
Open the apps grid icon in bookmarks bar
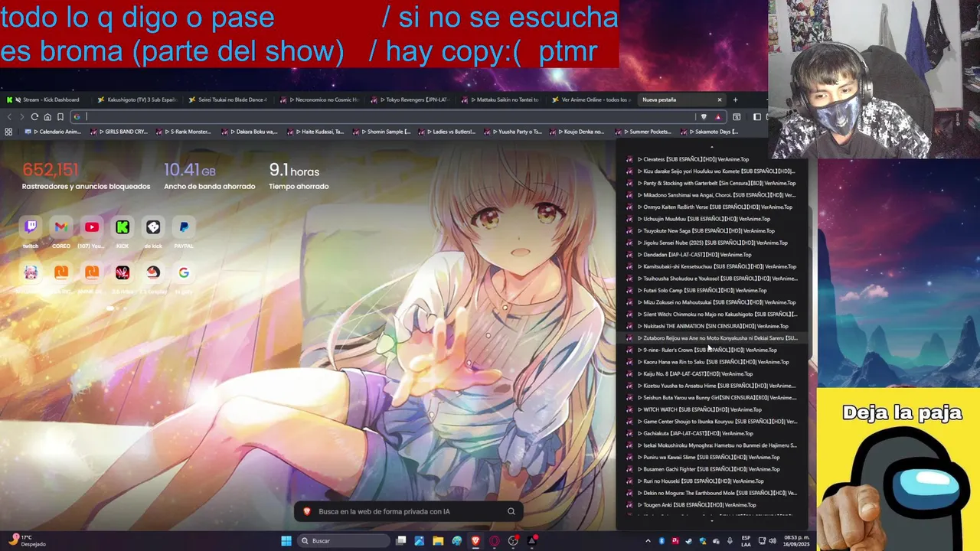pos(8,132)
